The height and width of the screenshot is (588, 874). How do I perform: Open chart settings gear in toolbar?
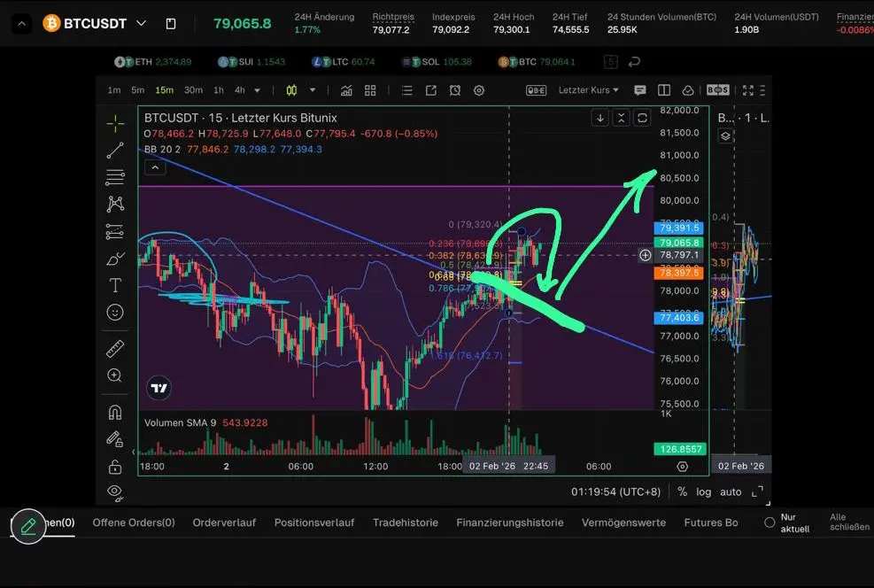click(x=479, y=90)
